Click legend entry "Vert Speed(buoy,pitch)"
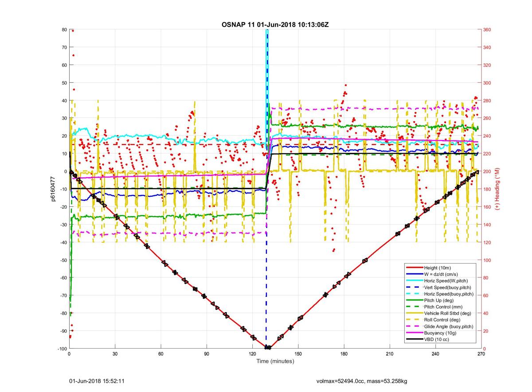Viewport: 532px width, 392px height. point(447,287)
